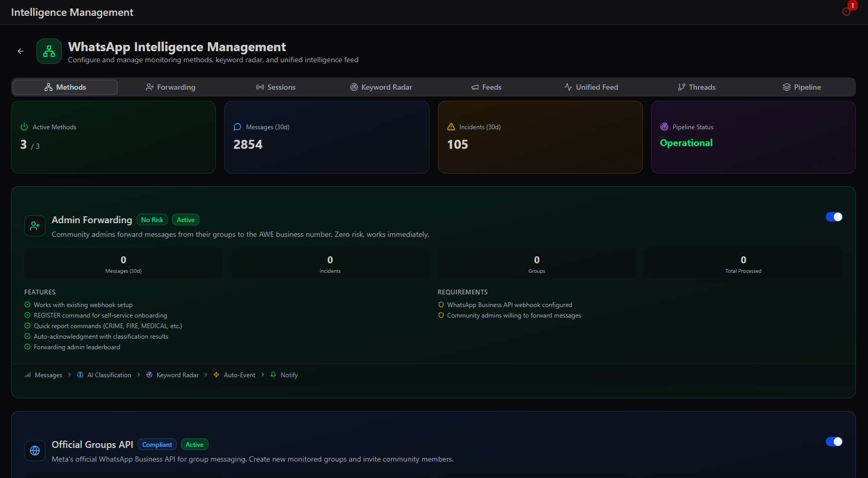
Task: Click the chevron after AI Classification step
Action: [139, 375]
